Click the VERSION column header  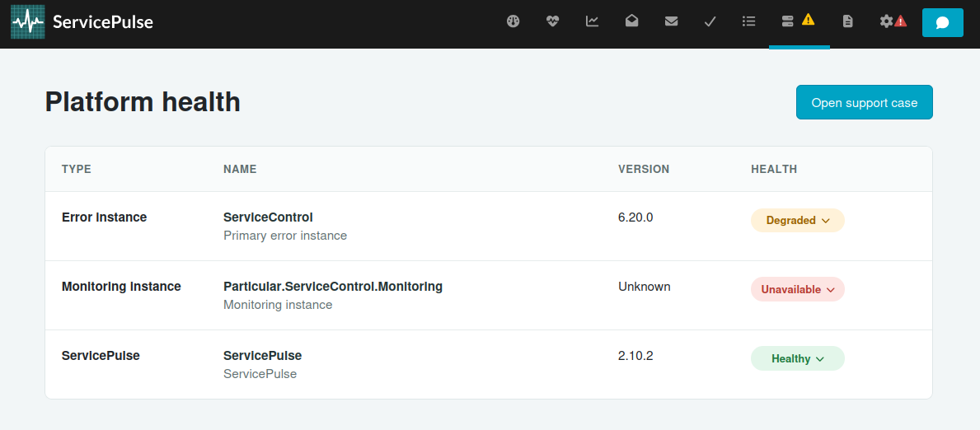pos(644,170)
